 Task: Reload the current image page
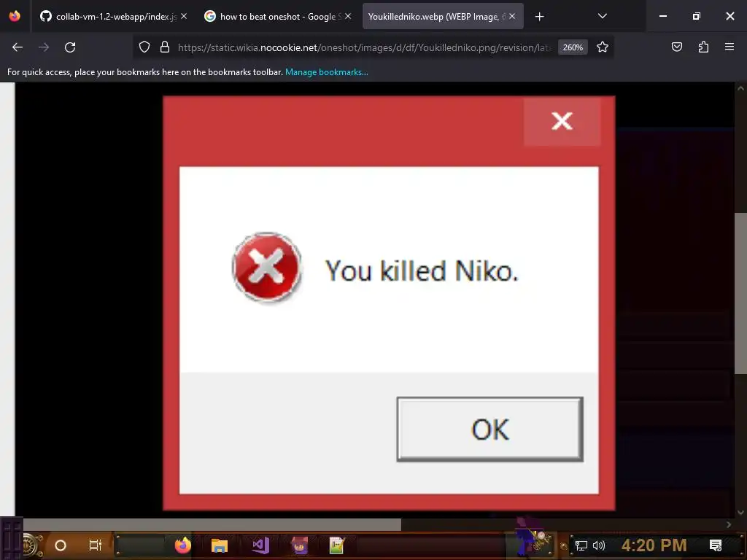tap(70, 47)
